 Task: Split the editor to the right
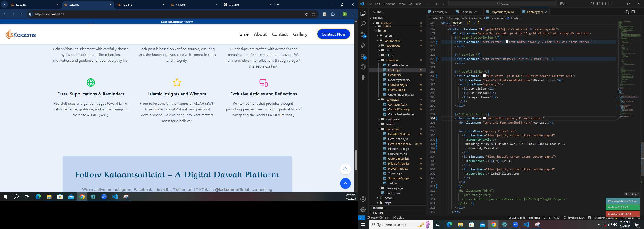coord(633,12)
